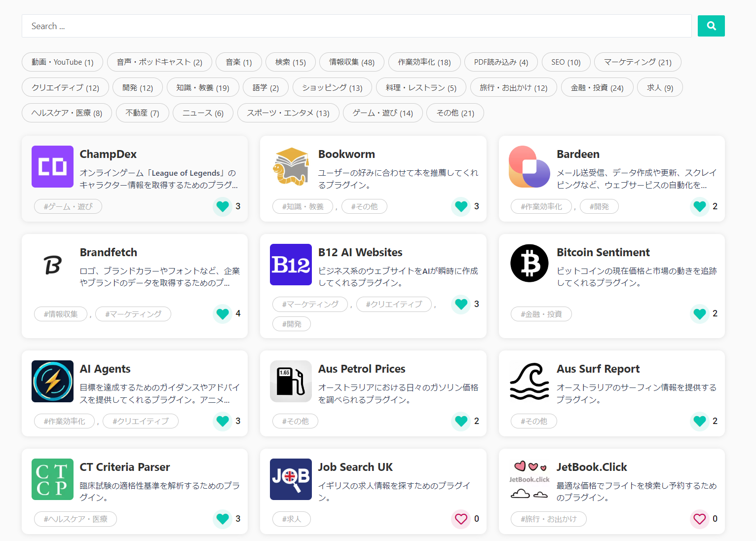The width and height of the screenshot is (756, 541).
Task: Click the B12 AI Websites logo
Action: 291,265
